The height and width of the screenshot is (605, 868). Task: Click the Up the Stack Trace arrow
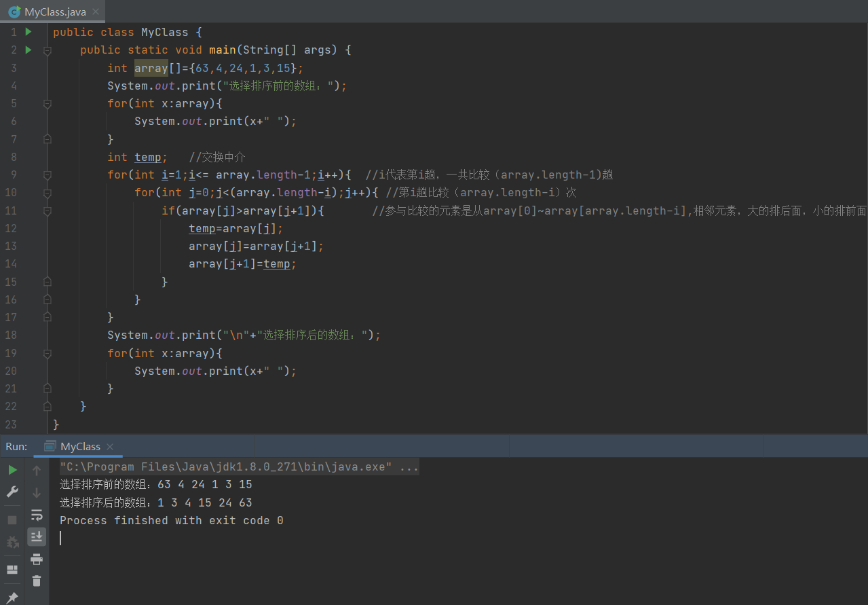tap(37, 470)
